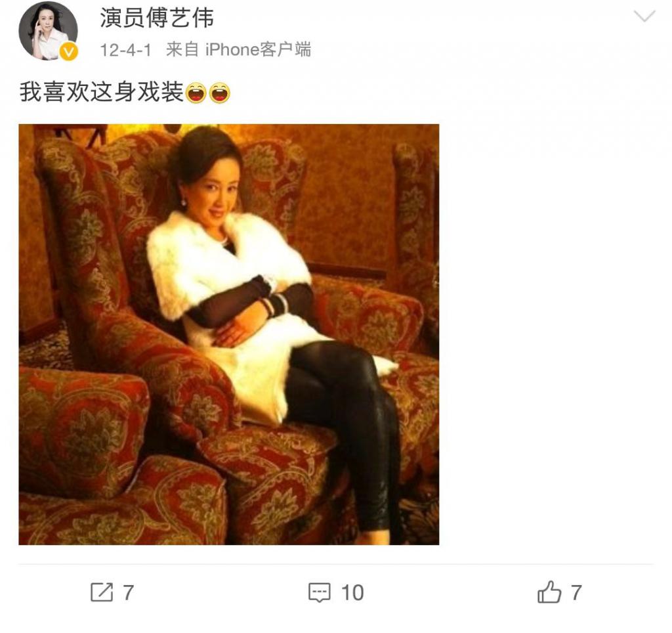
Task: Open the username 演员傅艺伟 profile link
Action: 157,18
